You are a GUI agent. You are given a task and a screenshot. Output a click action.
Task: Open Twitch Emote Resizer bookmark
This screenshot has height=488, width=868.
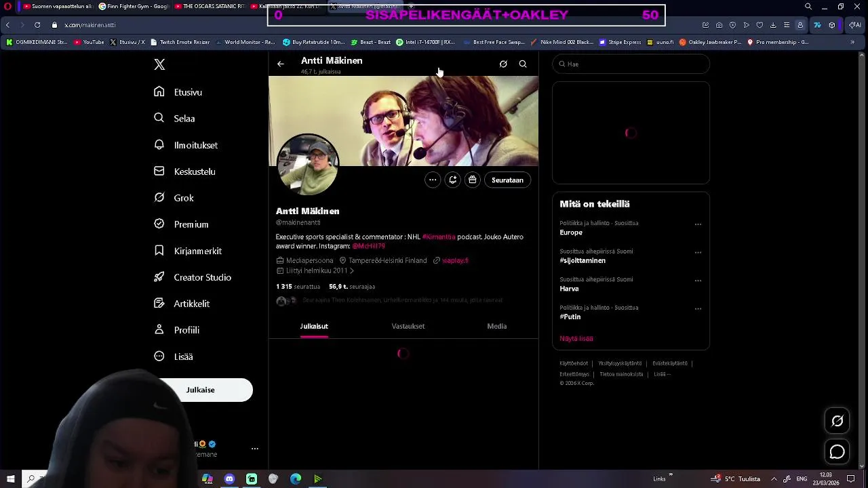180,42
